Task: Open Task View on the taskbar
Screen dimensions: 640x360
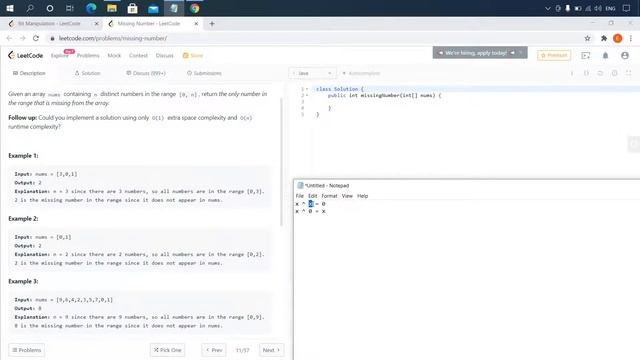Action: (70, 8)
